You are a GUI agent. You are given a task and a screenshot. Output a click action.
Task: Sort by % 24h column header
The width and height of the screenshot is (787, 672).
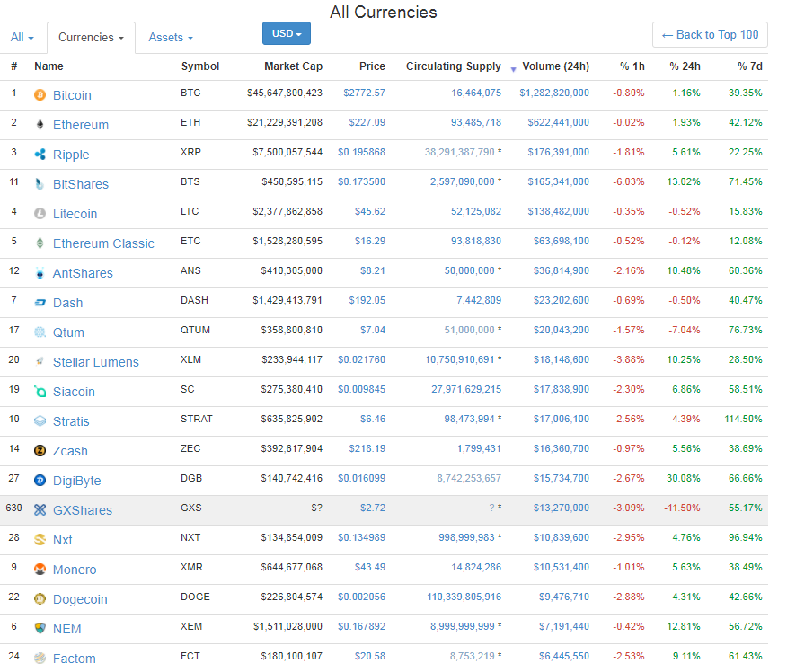click(685, 66)
